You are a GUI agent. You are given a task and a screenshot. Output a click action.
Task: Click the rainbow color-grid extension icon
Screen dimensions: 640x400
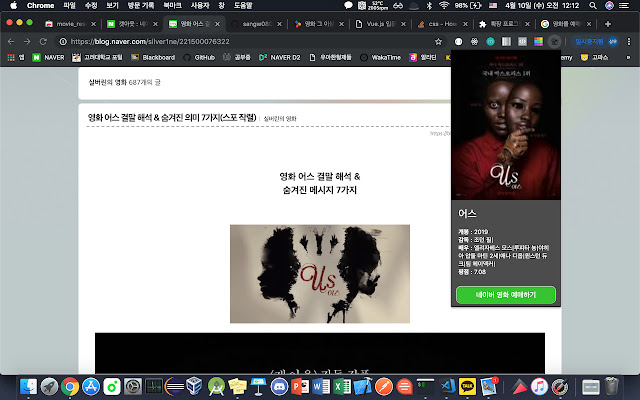coord(538,41)
